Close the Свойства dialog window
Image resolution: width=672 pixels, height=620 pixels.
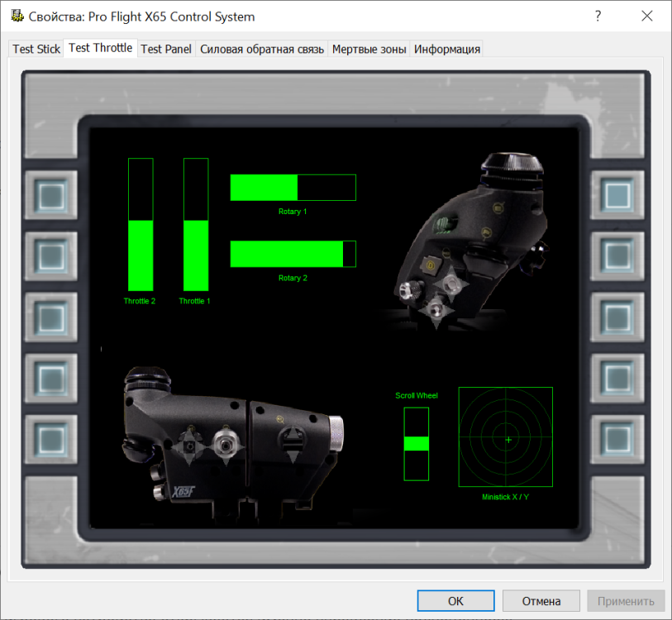[x=646, y=17]
